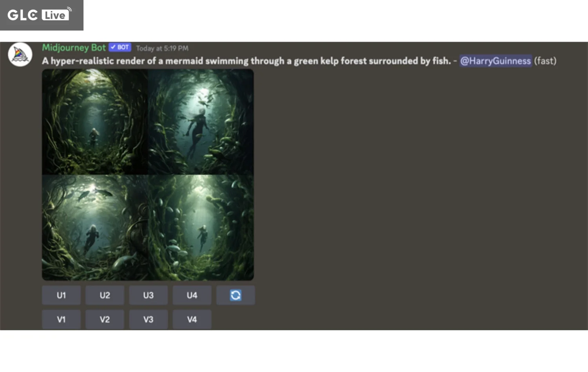Generate variations using V3
Screen dimensions: 588x372
coord(148,320)
